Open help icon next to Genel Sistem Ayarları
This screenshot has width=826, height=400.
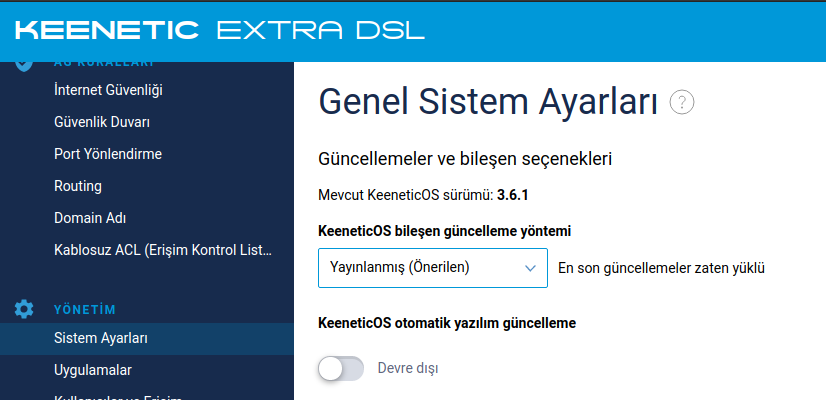(682, 102)
